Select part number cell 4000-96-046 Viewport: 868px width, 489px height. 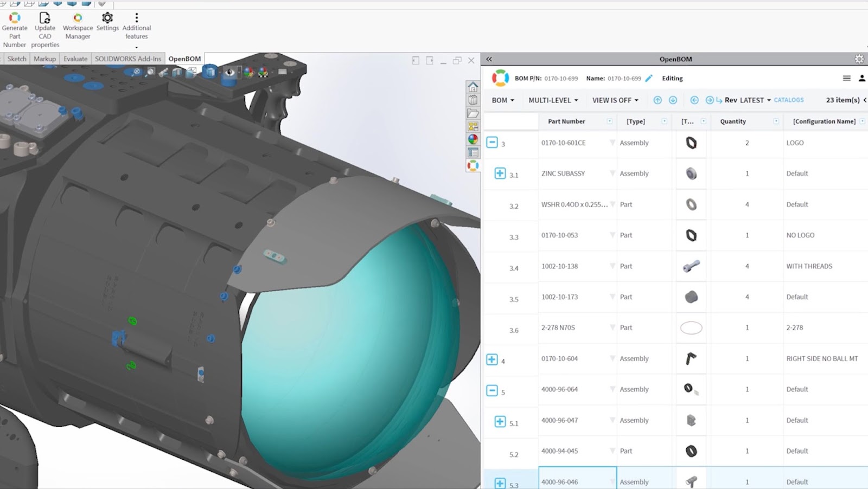tap(577, 478)
